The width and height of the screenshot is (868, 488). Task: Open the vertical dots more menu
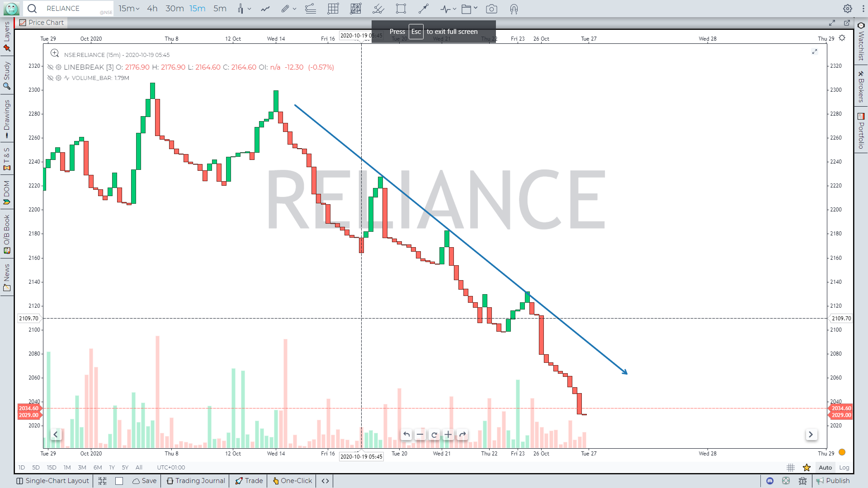[863, 9]
